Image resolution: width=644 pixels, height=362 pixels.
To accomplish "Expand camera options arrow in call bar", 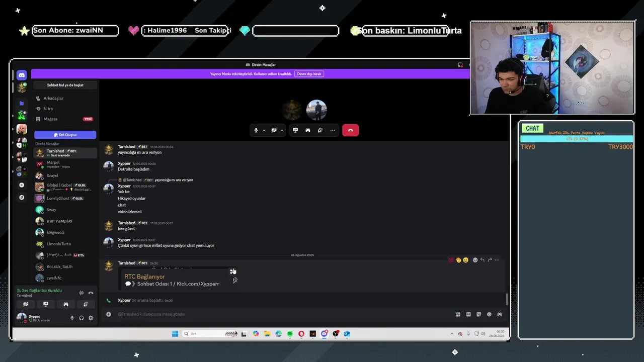I will coord(282,130).
